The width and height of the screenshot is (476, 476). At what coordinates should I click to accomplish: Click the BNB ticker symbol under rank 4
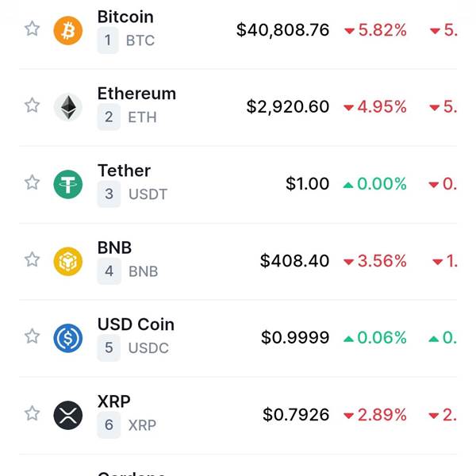pos(144,271)
